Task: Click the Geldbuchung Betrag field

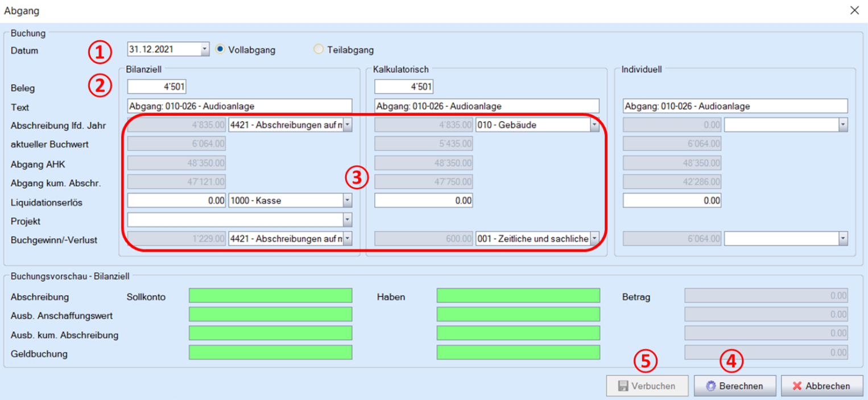Action: pyautogui.click(x=767, y=352)
